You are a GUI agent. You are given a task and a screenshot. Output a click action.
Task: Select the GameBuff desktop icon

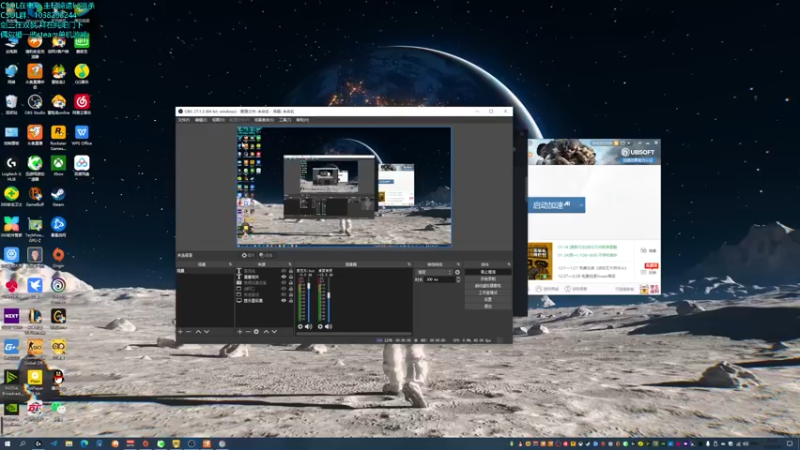pos(35,196)
